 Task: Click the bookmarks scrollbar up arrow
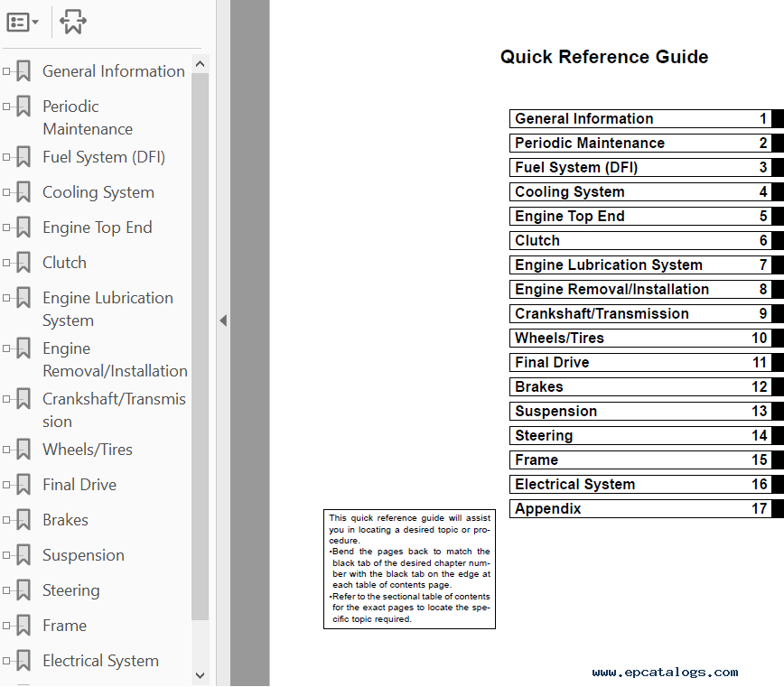coord(200,64)
